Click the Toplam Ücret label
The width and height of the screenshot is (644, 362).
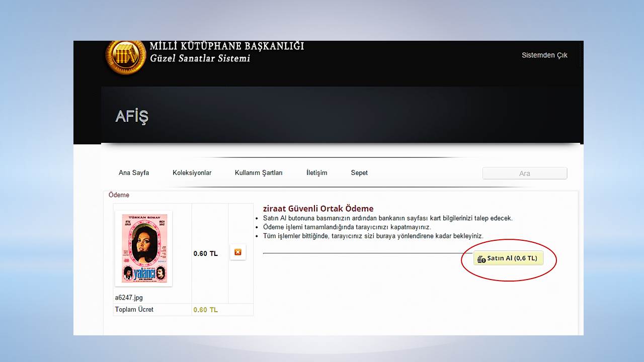tap(134, 310)
